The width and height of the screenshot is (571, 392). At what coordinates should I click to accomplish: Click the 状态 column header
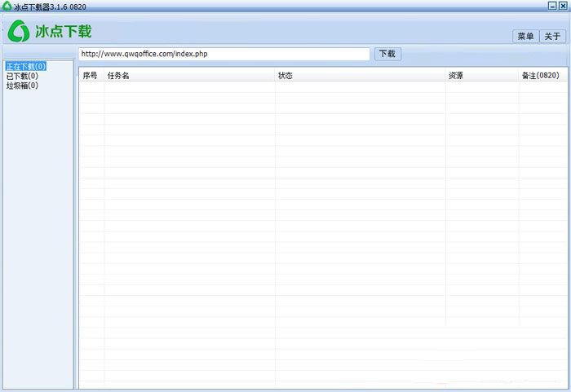click(x=361, y=75)
